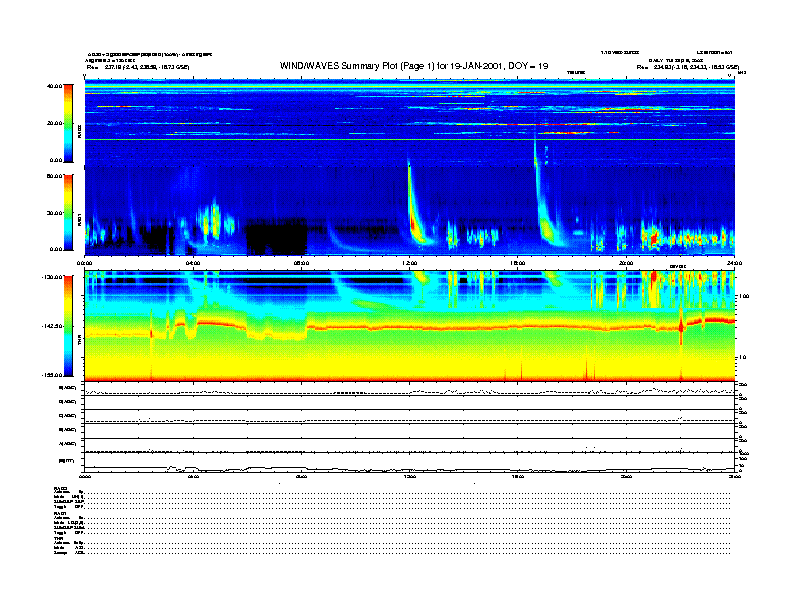Click the vertical TNR axis label
This screenshot has height=612, width=792.
click(79, 342)
